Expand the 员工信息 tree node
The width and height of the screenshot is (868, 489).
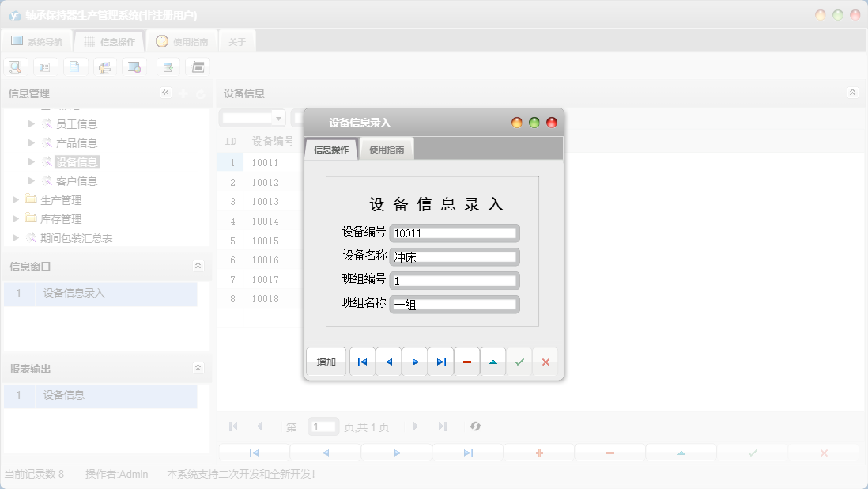pos(32,123)
